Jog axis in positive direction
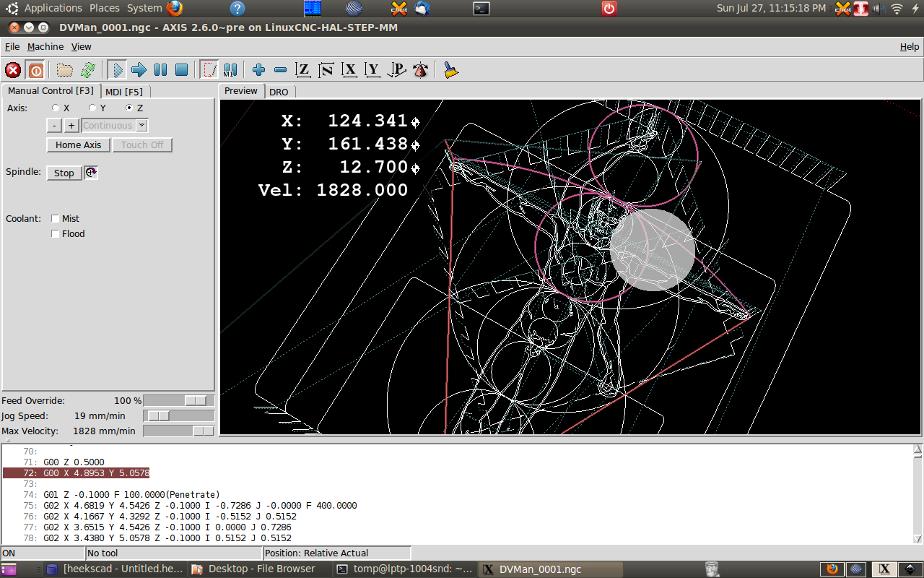The image size is (924, 578). (71, 126)
